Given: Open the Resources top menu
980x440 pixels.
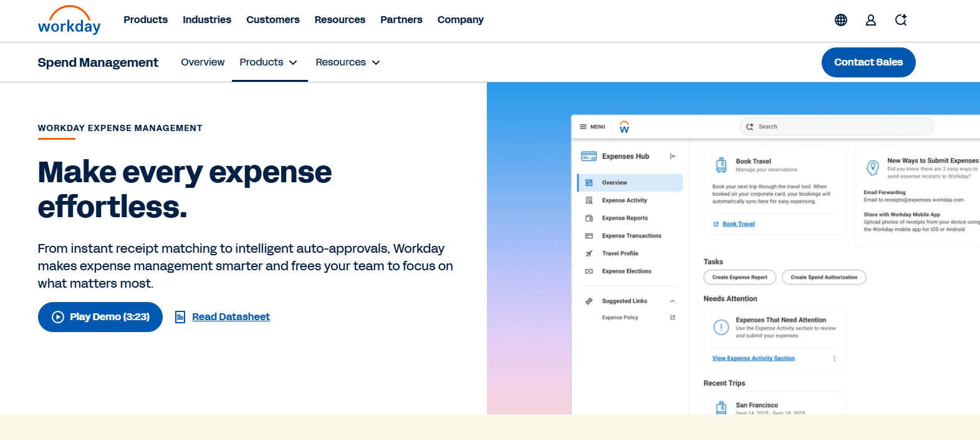Looking at the screenshot, I should point(340,20).
